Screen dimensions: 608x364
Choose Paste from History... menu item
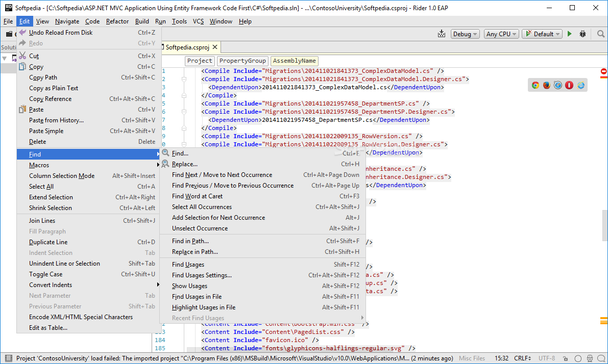[88, 120]
